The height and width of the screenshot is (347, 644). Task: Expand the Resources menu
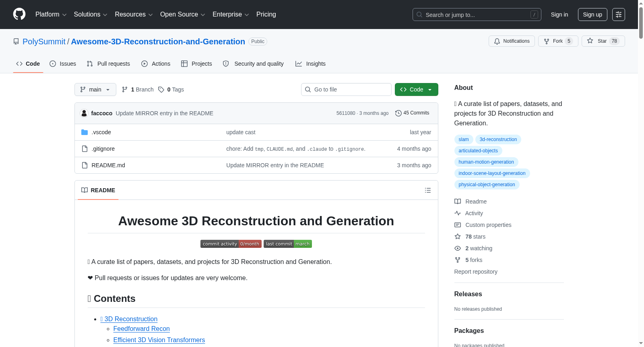click(134, 15)
